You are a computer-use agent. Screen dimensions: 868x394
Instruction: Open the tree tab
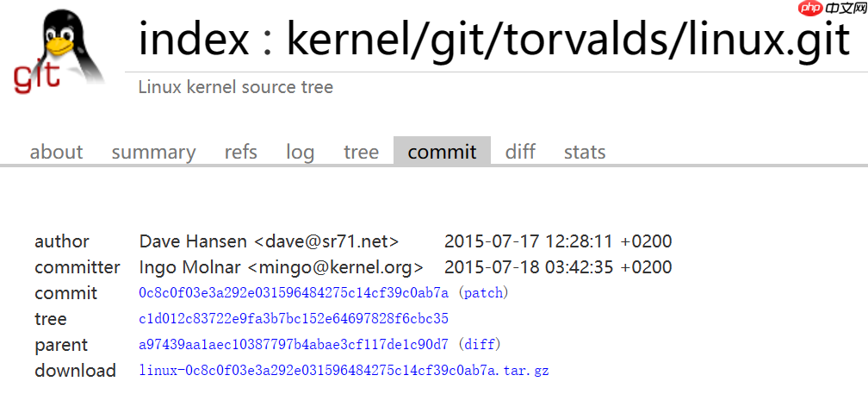click(361, 152)
